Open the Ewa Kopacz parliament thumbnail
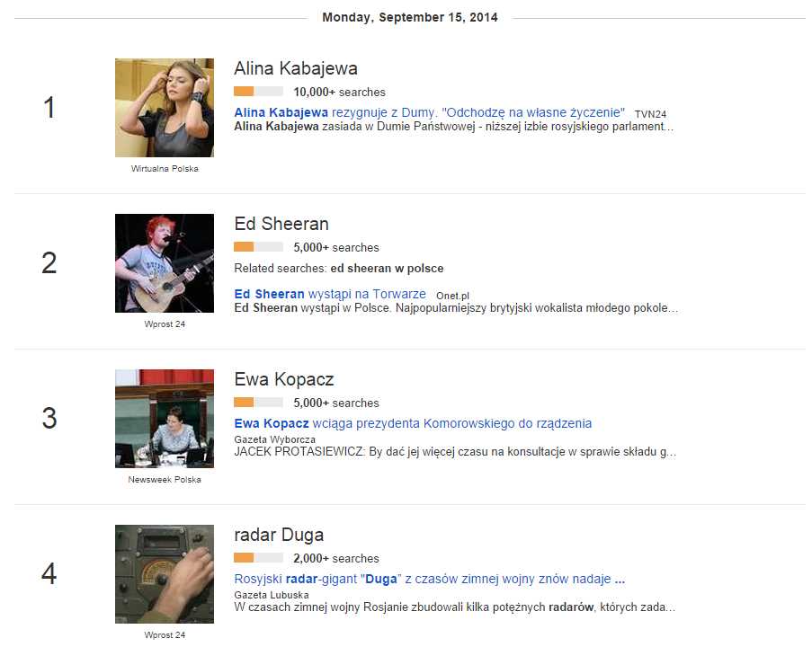Screen dimensions: 812x647 [165, 419]
